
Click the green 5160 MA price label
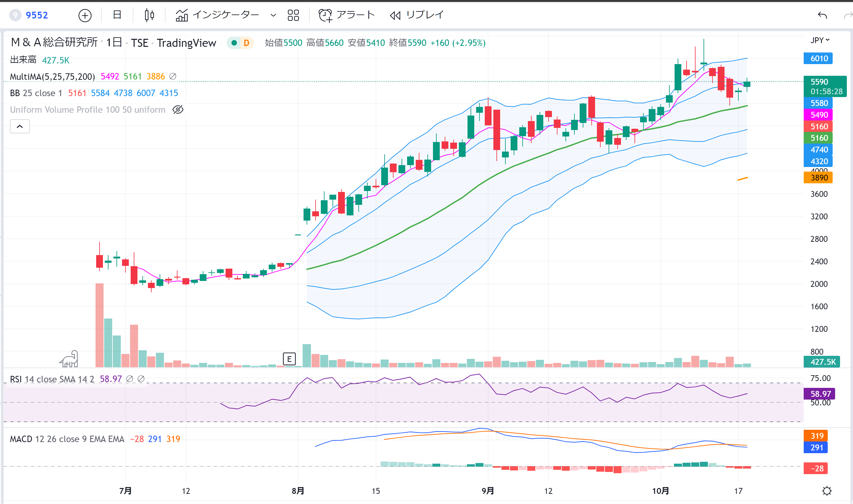coord(818,138)
